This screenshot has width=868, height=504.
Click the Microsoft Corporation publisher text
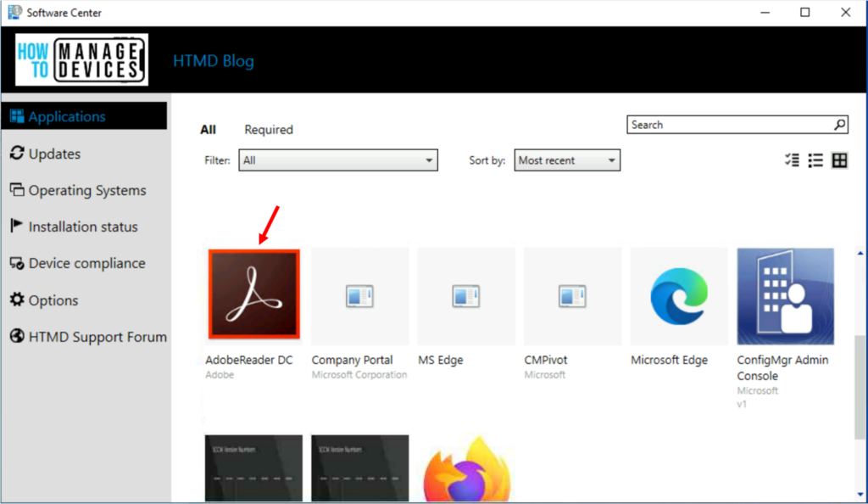coord(359,375)
